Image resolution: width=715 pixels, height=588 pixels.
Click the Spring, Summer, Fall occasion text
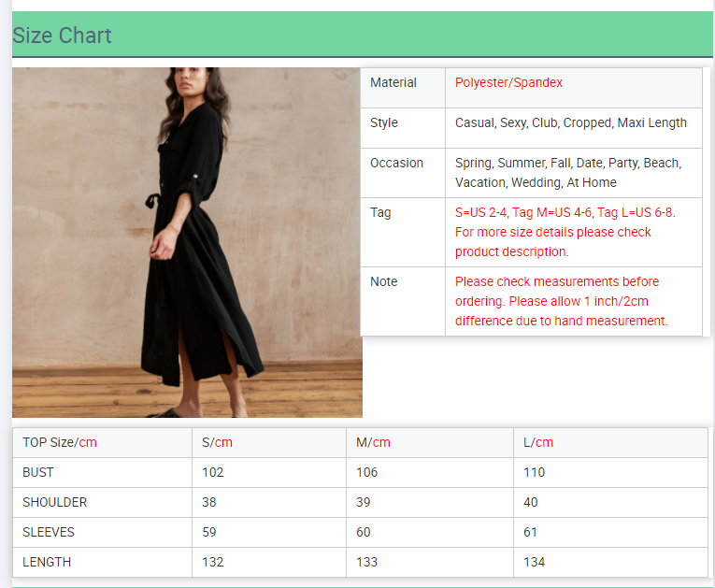pos(567,173)
